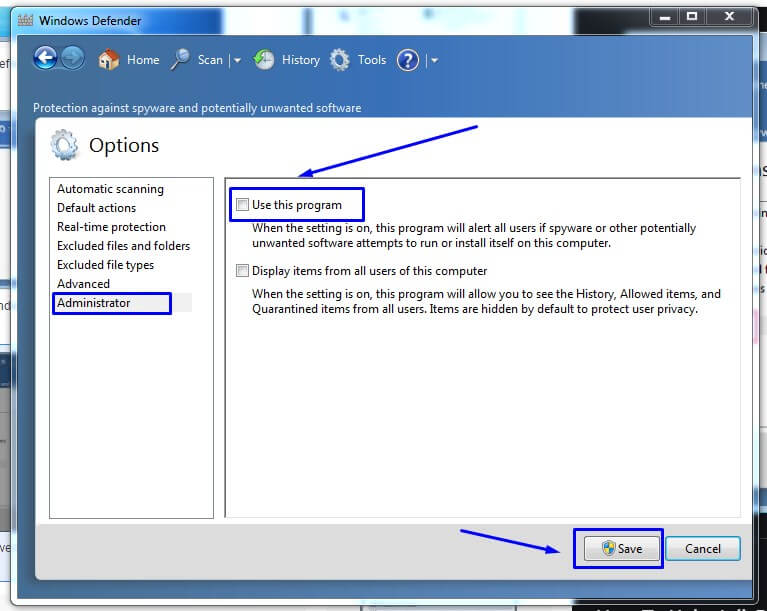Click the Windows Defender title bar icon
Viewport: 767px width, 611px height.
pyautogui.click(x=25, y=21)
